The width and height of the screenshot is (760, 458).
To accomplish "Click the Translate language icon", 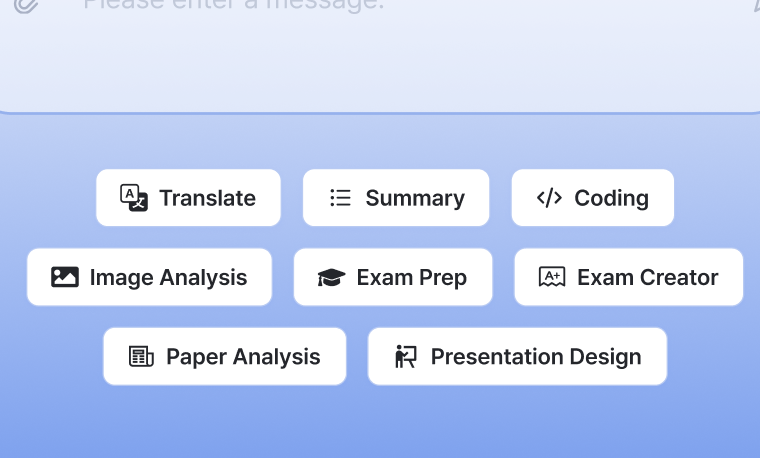I will 134,198.
